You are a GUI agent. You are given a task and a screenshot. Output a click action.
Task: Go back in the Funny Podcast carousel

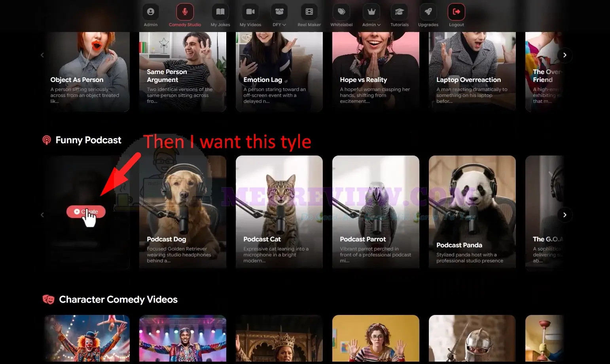pos(42,215)
